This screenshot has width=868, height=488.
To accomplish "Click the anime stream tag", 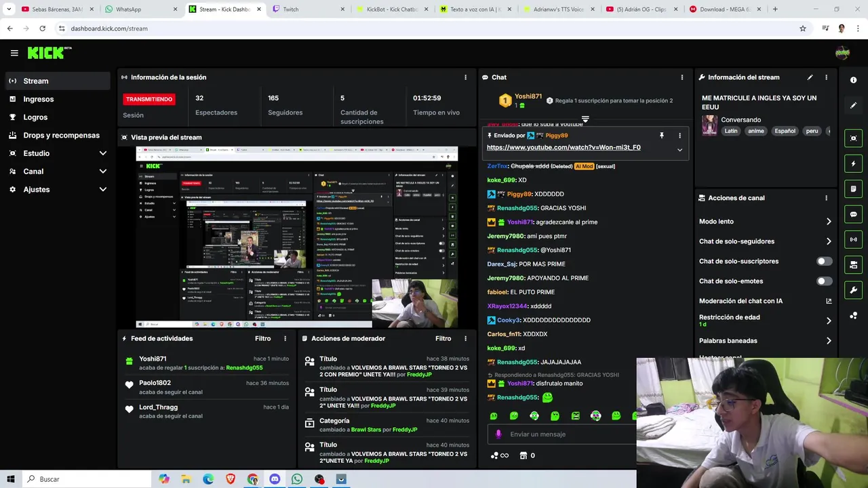I will click(756, 131).
